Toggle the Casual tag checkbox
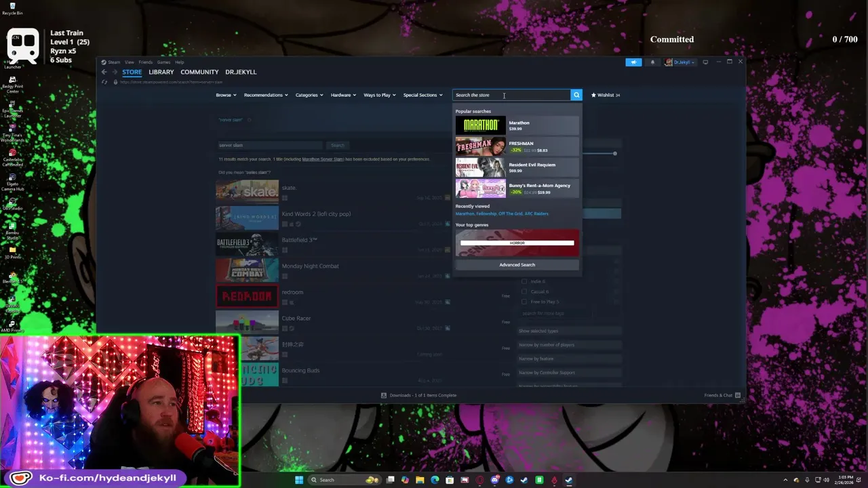 pos(524,291)
